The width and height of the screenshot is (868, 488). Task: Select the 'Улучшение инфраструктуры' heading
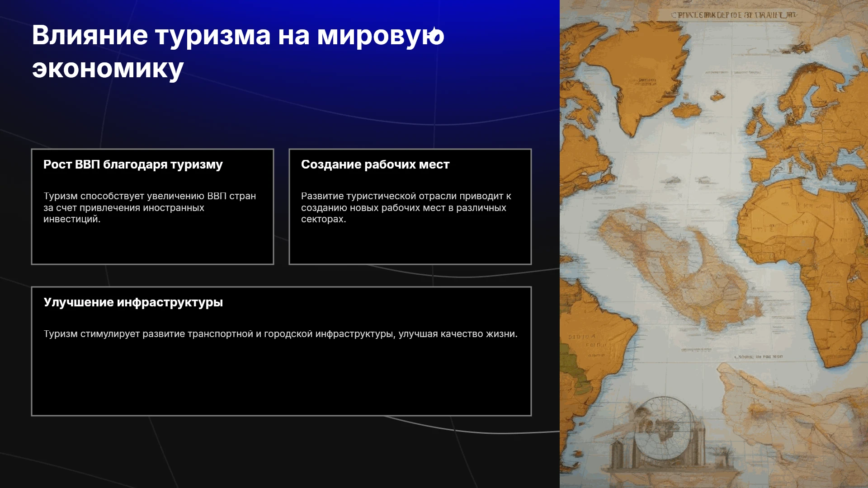pyautogui.click(x=133, y=302)
